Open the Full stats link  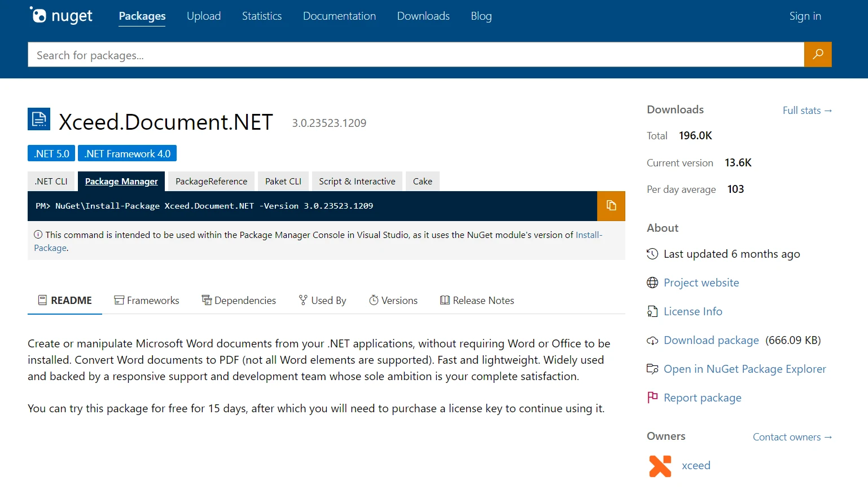click(x=807, y=111)
